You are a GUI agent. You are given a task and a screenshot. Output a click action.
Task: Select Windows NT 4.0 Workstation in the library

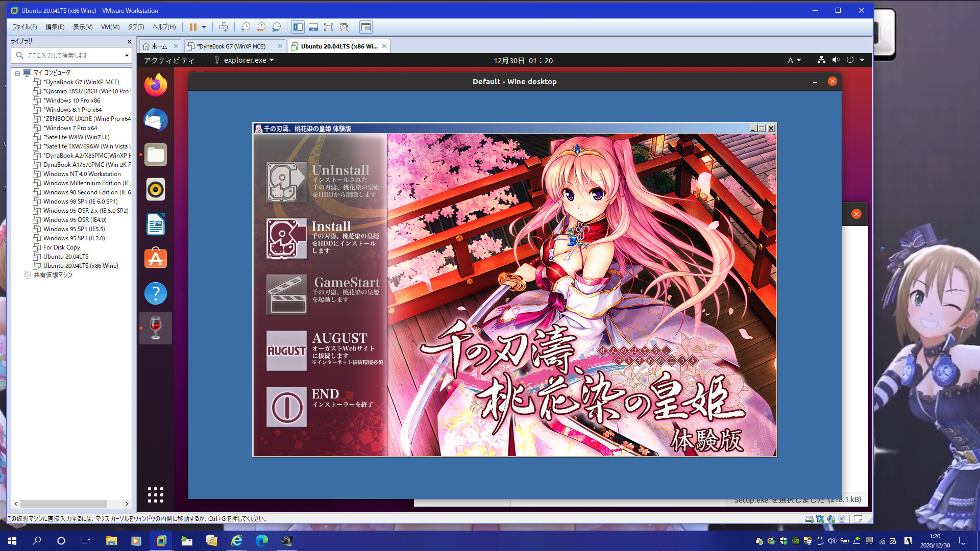tap(82, 174)
